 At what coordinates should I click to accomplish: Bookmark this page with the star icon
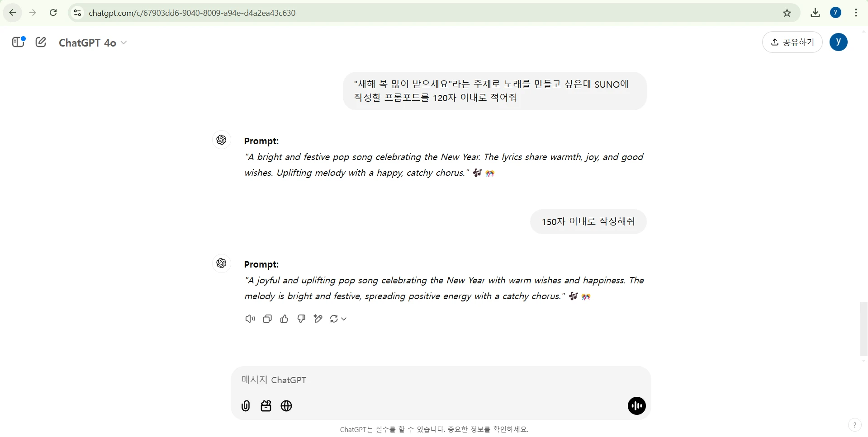(787, 13)
